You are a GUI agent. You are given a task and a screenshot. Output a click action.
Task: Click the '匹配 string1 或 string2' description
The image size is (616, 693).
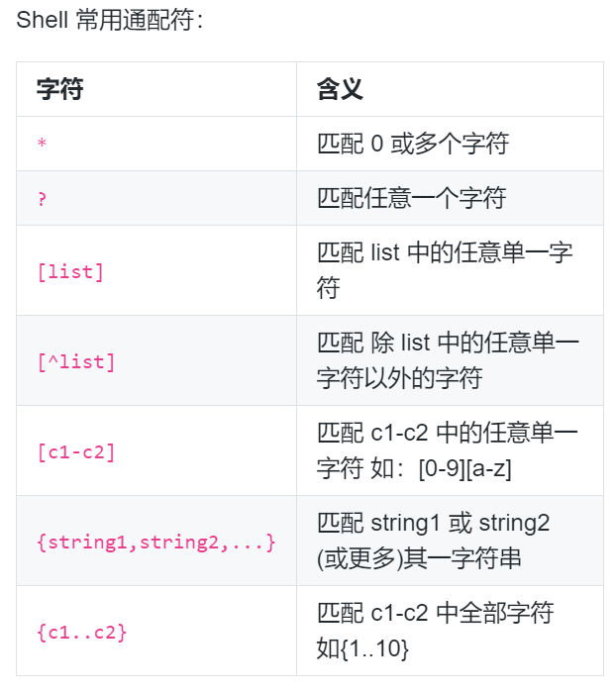click(x=434, y=523)
